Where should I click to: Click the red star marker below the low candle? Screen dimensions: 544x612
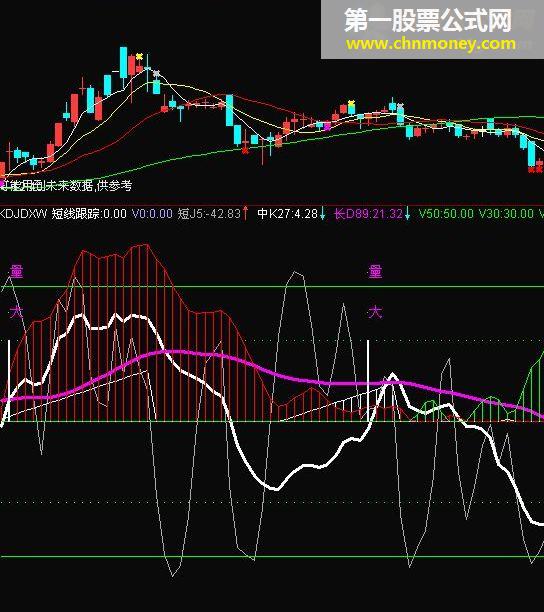click(245, 150)
